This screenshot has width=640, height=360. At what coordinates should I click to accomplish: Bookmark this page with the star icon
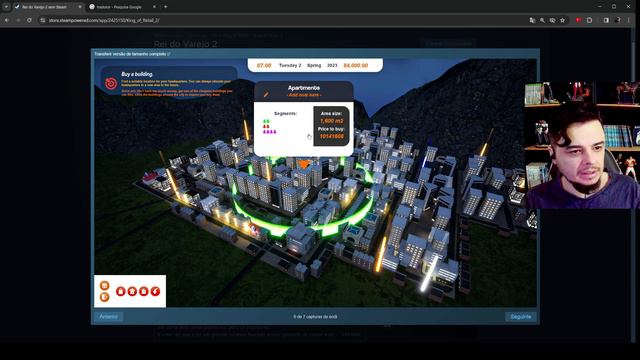click(562, 20)
